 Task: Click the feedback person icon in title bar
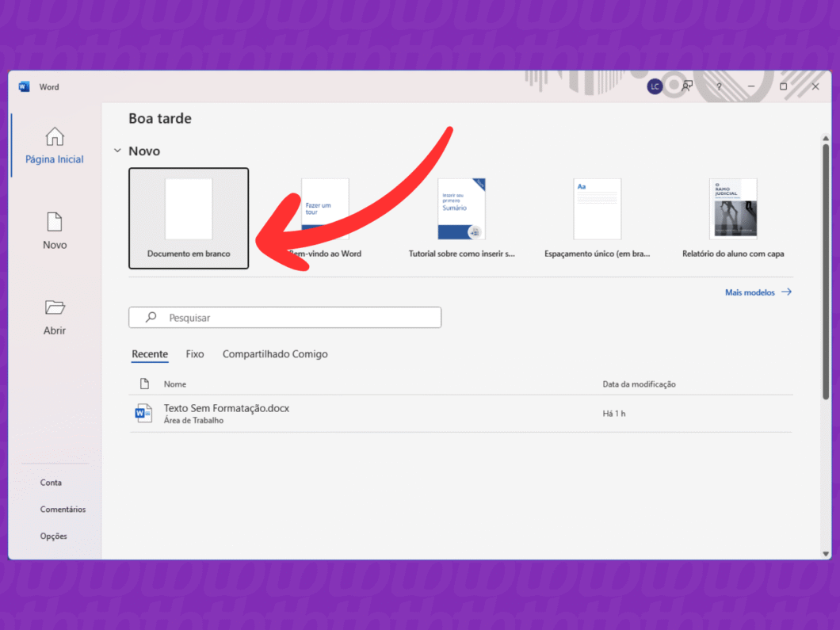(687, 86)
